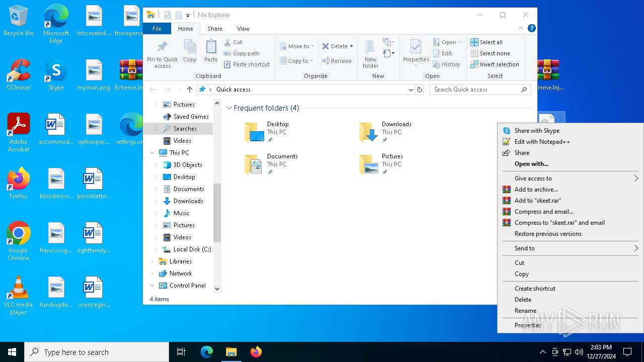
Task: Open the Windows Start menu
Action: click(12, 352)
